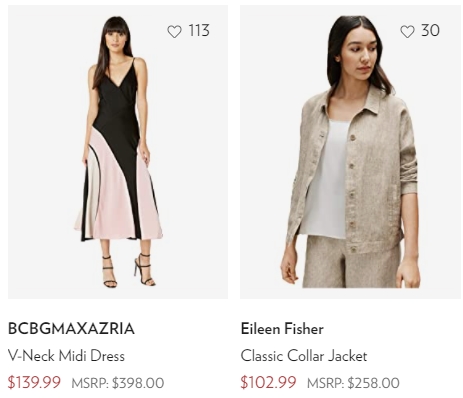Click the 30 favorites count

(x=430, y=31)
